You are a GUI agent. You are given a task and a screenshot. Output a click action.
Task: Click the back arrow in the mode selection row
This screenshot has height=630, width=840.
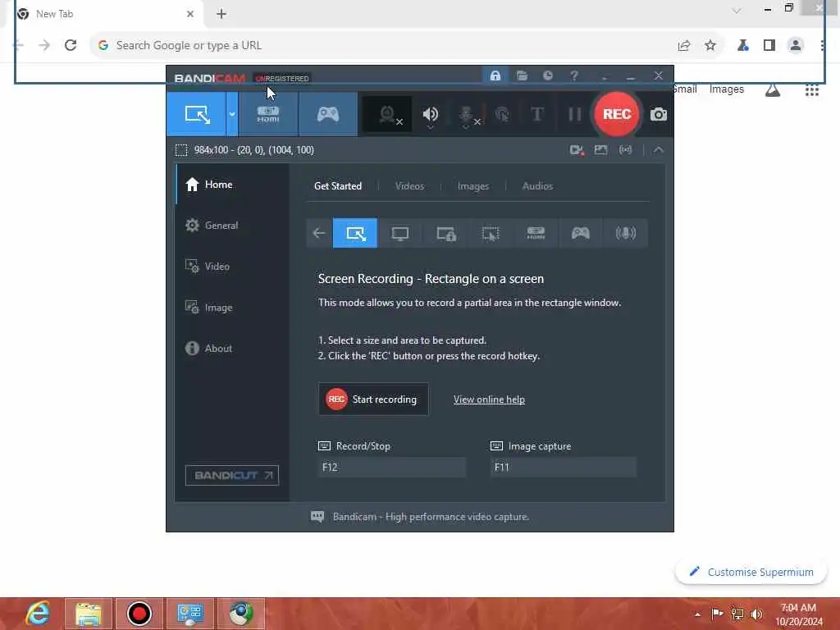(x=319, y=233)
